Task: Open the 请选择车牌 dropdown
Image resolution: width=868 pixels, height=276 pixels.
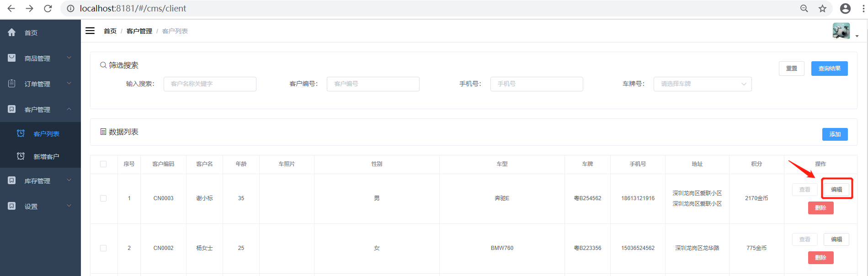Action: [703, 84]
